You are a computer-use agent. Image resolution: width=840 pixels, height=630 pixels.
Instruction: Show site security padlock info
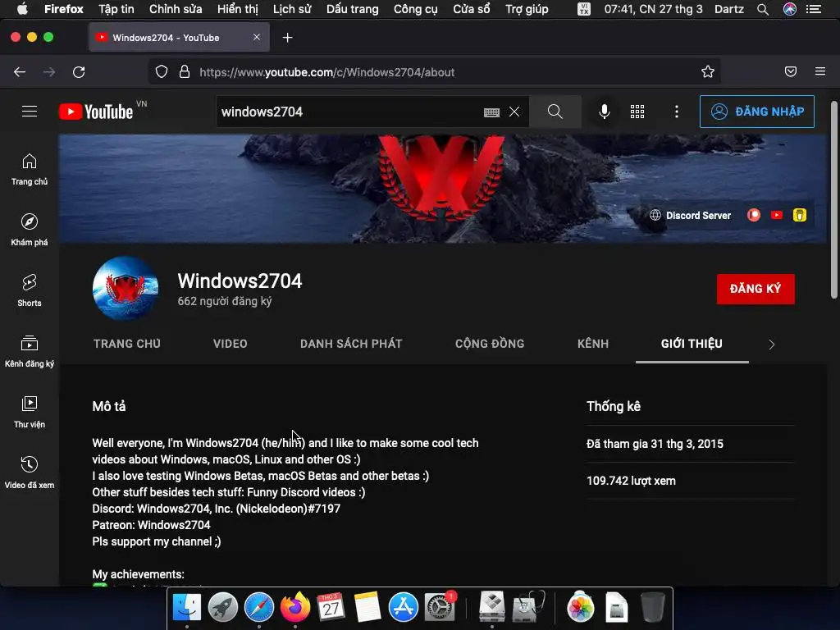185,72
